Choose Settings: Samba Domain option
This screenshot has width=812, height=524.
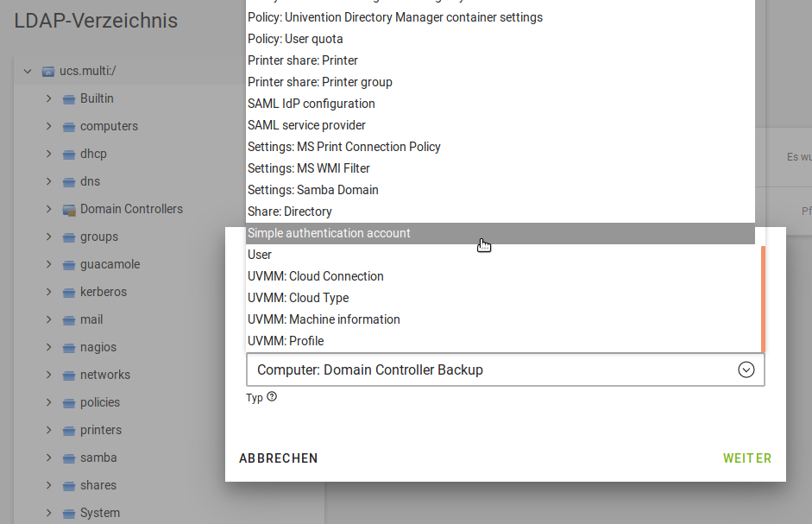coord(500,190)
